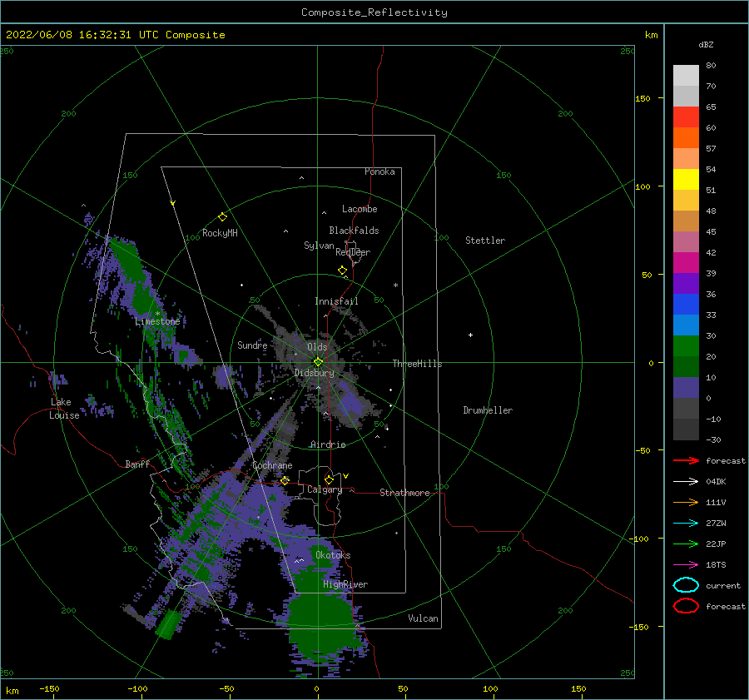Select the purple 36–39 dBZ swatch
Image resolution: width=749 pixels, height=700 pixels.
(686, 284)
